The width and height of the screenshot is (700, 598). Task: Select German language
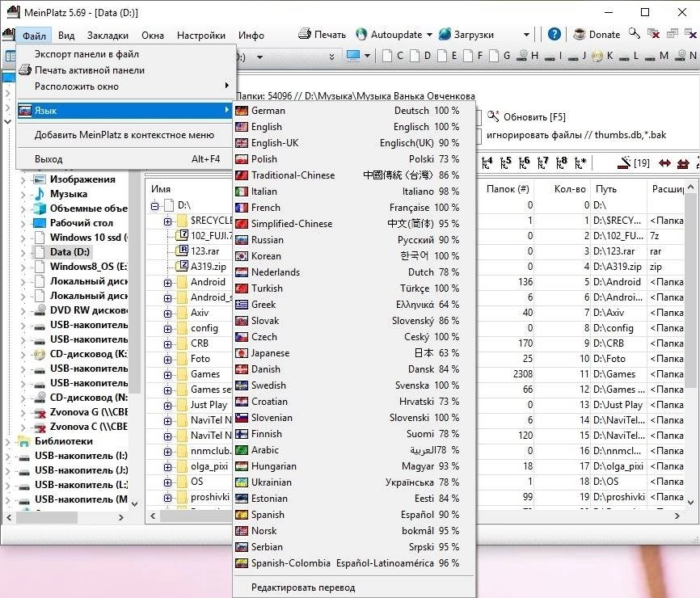pyautogui.click(x=354, y=110)
